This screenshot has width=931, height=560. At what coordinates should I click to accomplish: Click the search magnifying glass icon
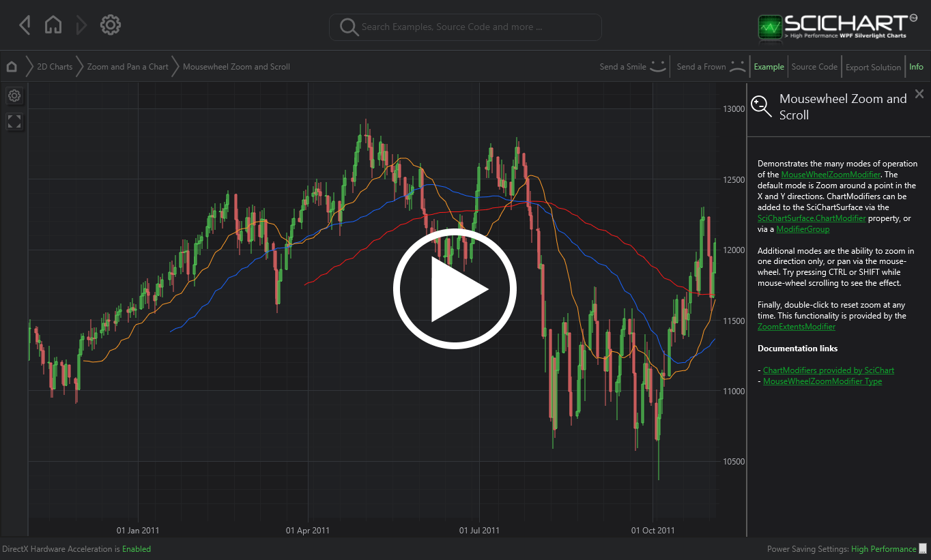click(x=349, y=27)
